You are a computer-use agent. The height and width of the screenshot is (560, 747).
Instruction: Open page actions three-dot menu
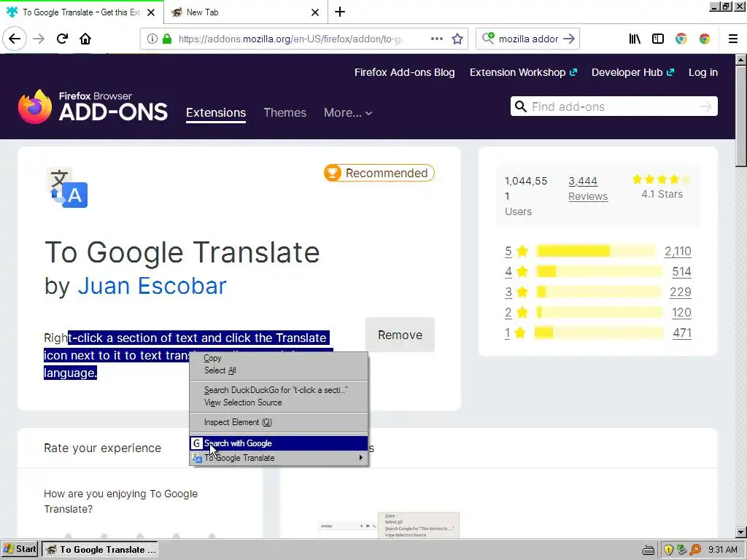436,39
